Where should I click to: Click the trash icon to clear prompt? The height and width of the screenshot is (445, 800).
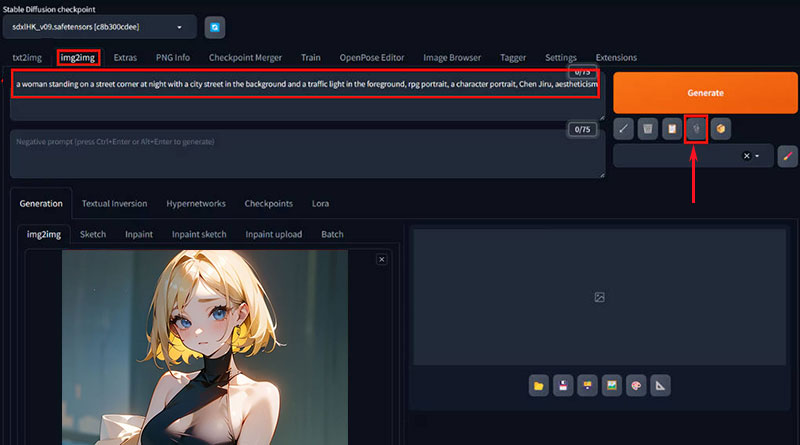coord(647,128)
